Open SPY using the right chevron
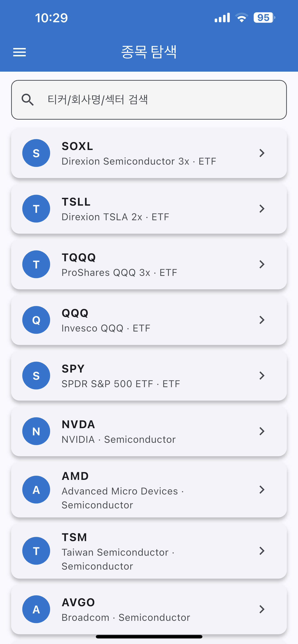Screen dimensions: 298x644 coord(262,376)
